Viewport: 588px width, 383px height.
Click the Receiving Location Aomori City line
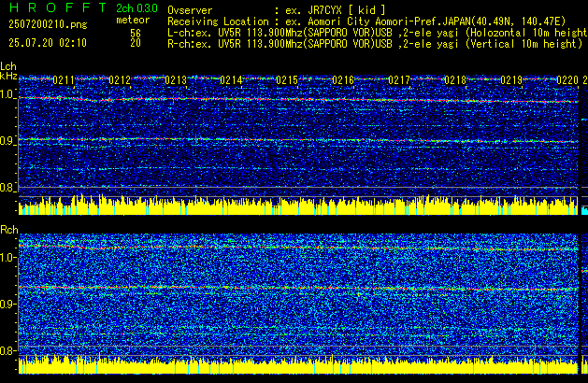click(366, 21)
